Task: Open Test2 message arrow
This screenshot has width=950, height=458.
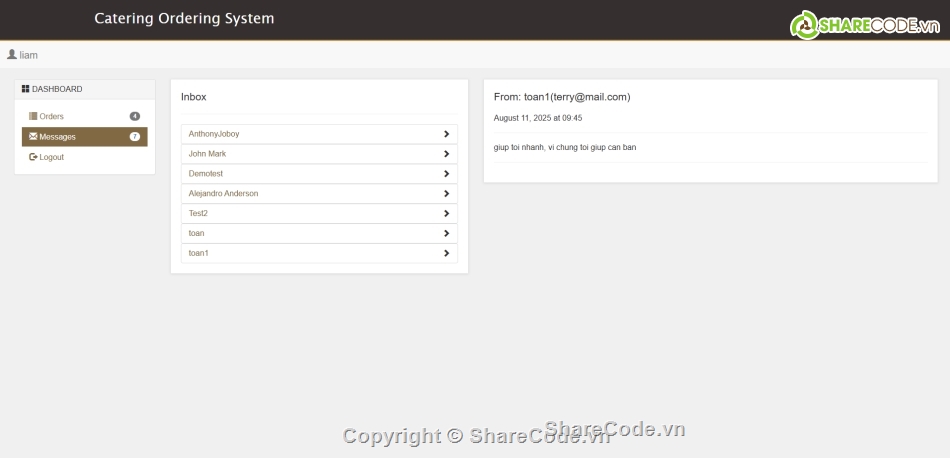Action: point(447,213)
